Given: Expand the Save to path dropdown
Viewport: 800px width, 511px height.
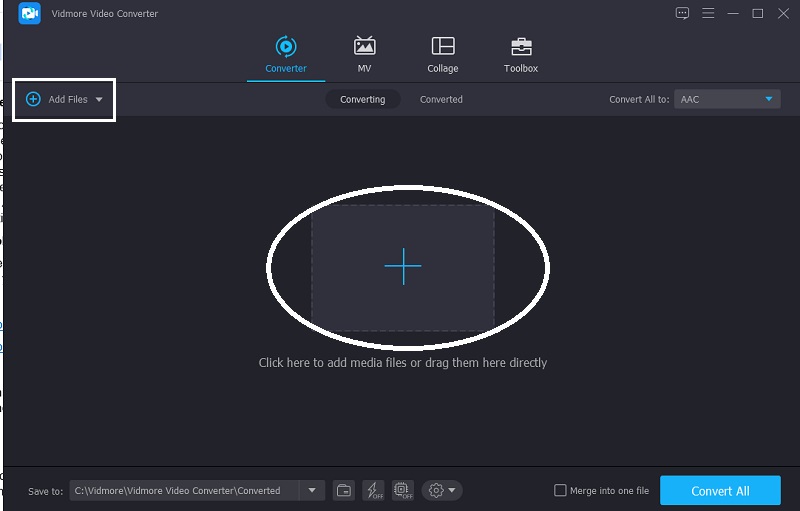Looking at the screenshot, I should click(312, 490).
